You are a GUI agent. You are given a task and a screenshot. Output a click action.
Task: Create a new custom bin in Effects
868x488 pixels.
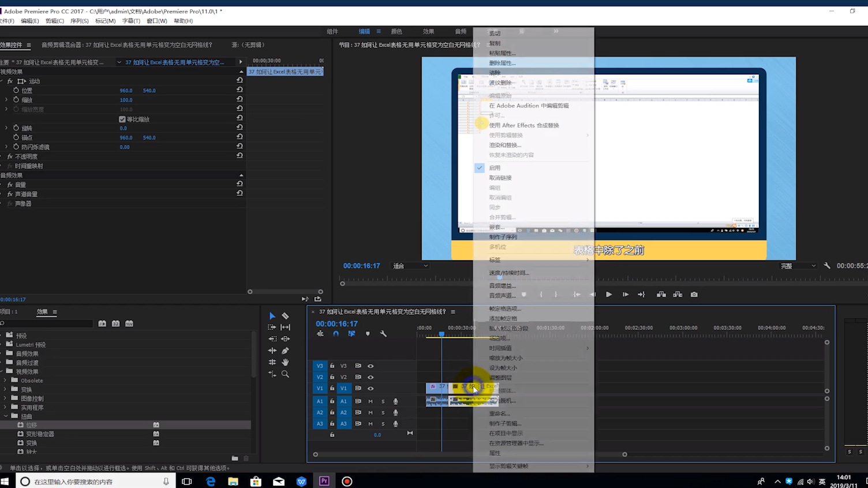(235, 459)
